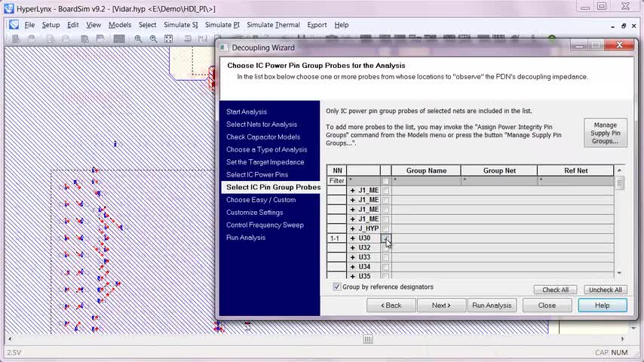Open the Edit menu
Screen dimensions: 644x362
click(x=73, y=25)
